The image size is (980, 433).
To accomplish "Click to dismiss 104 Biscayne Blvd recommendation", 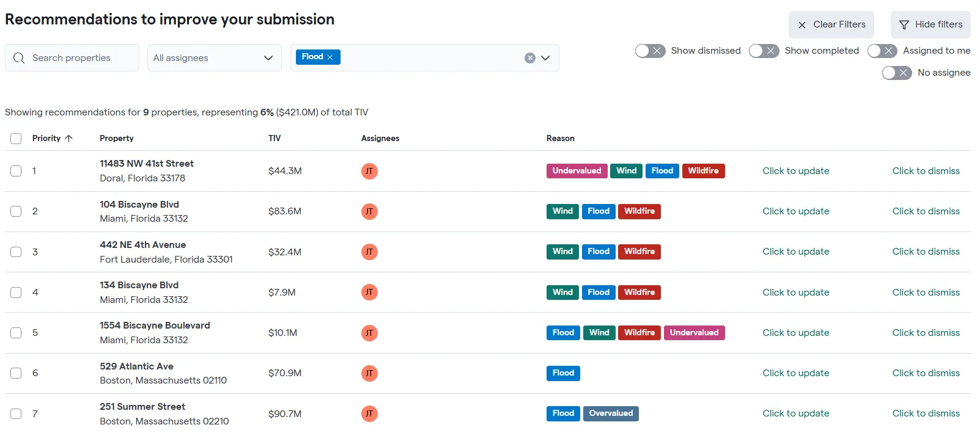I will coord(926,211).
